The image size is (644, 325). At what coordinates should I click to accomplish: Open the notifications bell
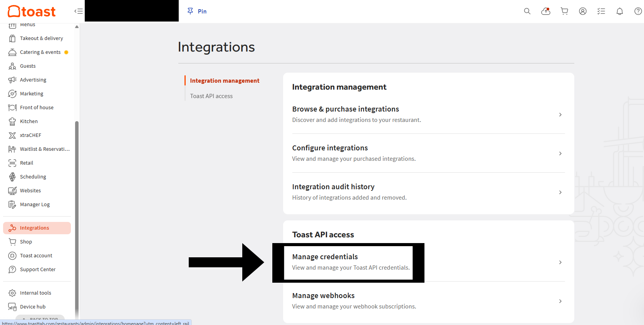pos(620,11)
